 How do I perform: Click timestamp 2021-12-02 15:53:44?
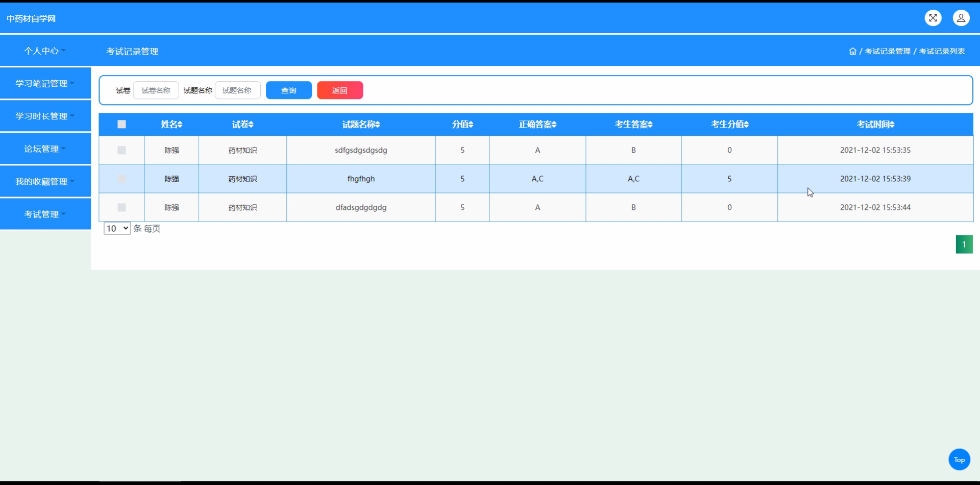click(875, 207)
